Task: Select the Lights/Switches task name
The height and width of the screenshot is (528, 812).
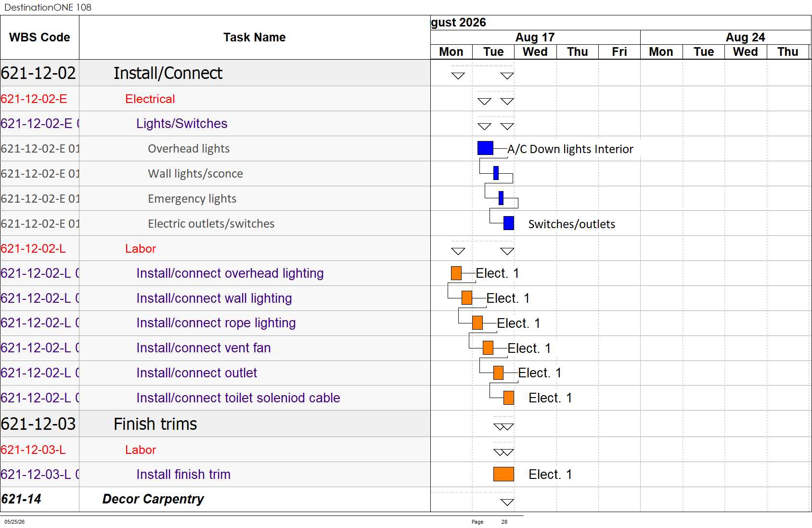Action: click(x=182, y=124)
